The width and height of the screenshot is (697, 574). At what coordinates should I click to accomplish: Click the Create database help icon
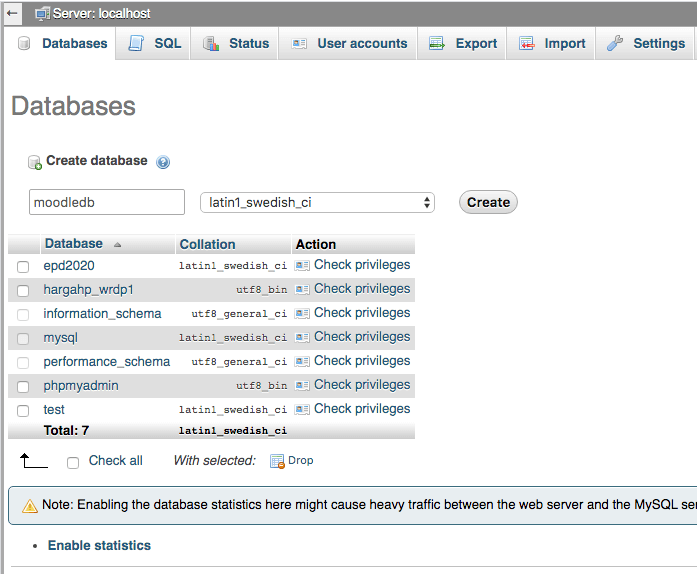point(163,162)
